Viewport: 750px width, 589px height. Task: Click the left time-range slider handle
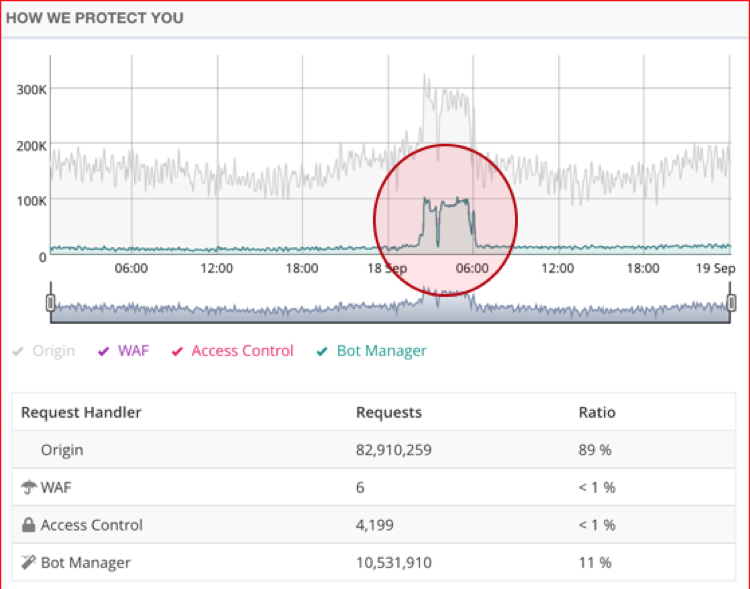tap(50, 302)
